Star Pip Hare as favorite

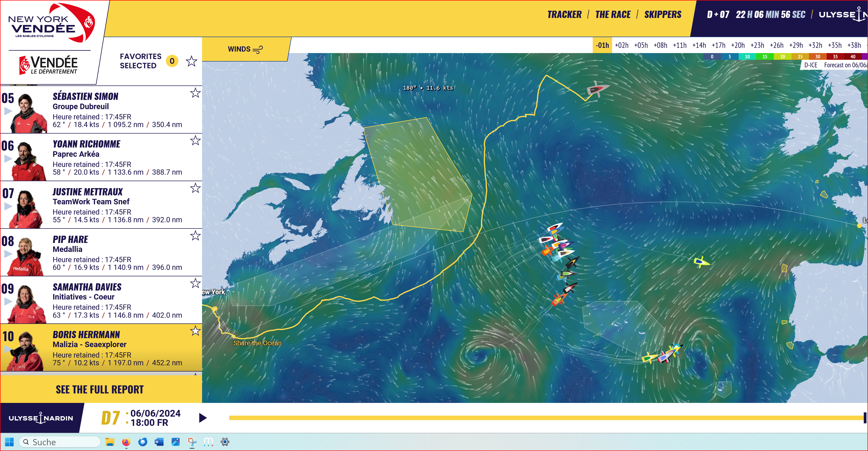click(x=195, y=236)
